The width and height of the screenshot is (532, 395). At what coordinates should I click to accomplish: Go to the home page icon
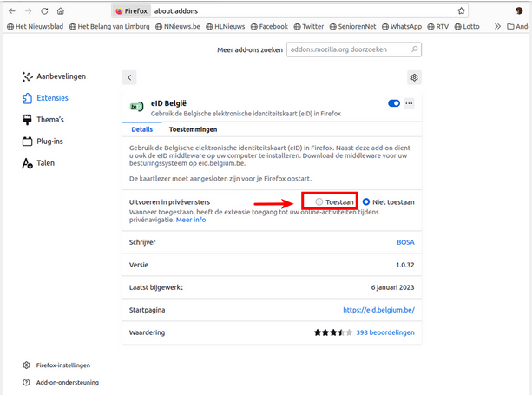[61, 11]
